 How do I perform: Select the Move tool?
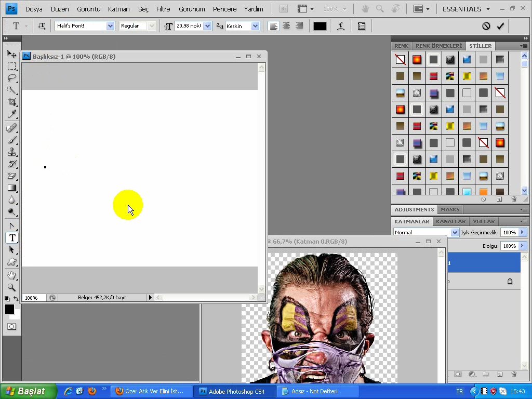[x=12, y=54]
